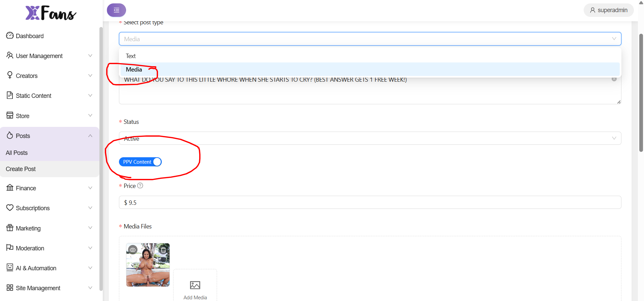The image size is (644, 301).
Task: Click into the Price input field
Action: pyautogui.click(x=370, y=202)
